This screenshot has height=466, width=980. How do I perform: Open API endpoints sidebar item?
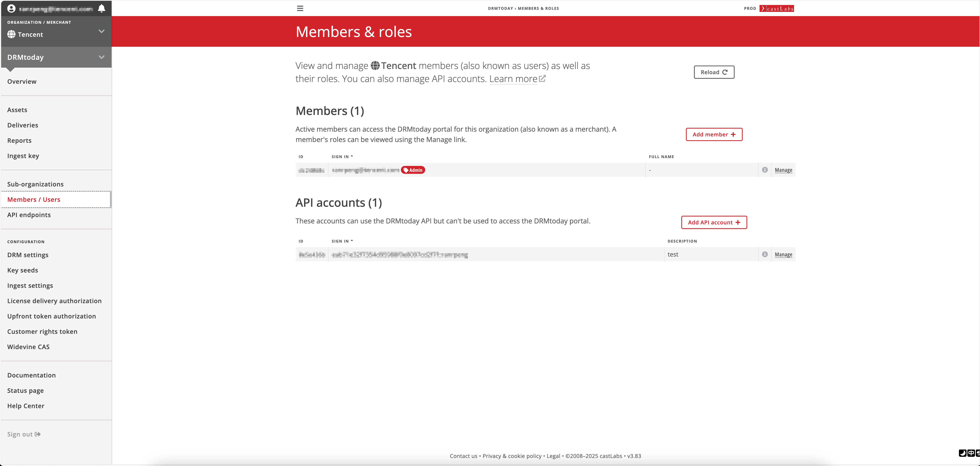[x=29, y=215]
